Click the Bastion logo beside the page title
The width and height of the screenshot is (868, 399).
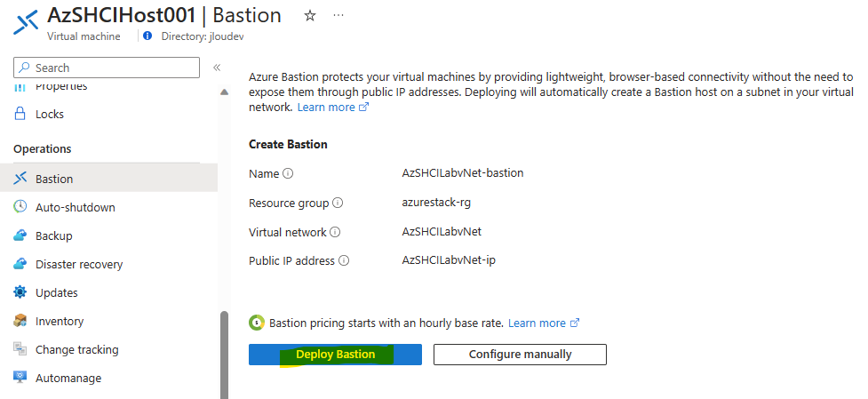coord(26,22)
